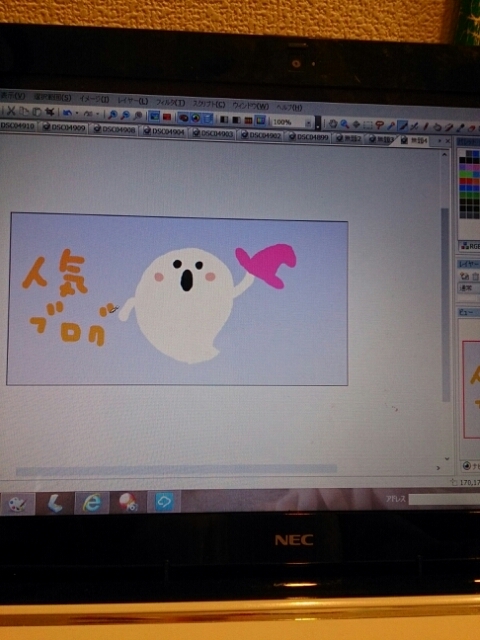Click the Copy icon in the toolbar

click(x=24, y=111)
